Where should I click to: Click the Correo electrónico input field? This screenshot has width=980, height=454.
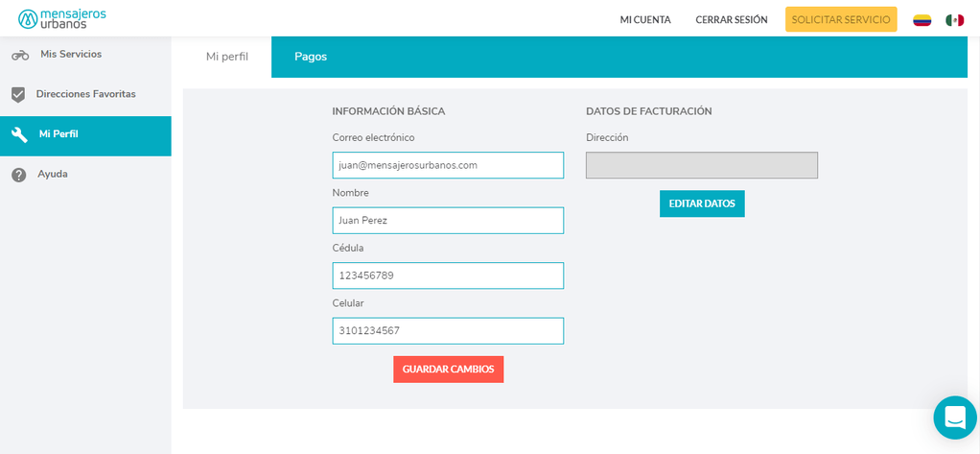click(x=448, y=165)
